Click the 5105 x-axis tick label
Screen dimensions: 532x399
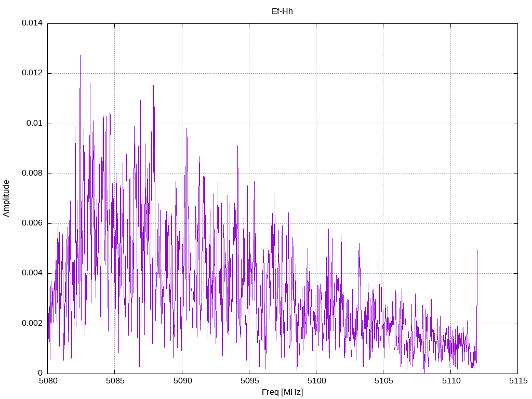[384, 381]
